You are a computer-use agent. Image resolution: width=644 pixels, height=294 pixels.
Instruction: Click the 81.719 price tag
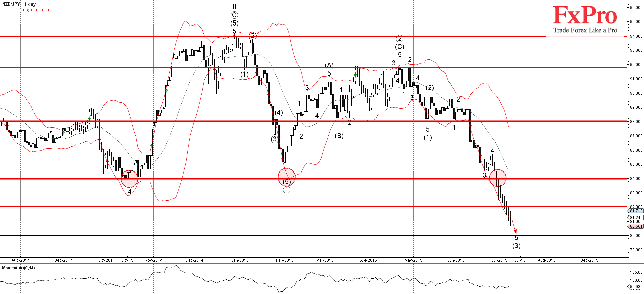(636, 211)
